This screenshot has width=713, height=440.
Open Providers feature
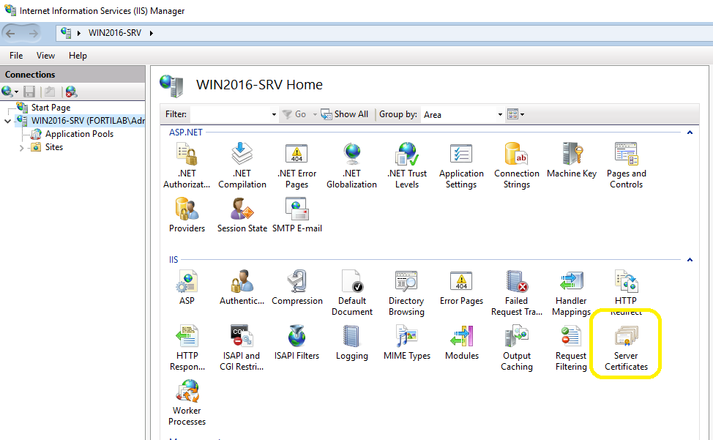186,215
